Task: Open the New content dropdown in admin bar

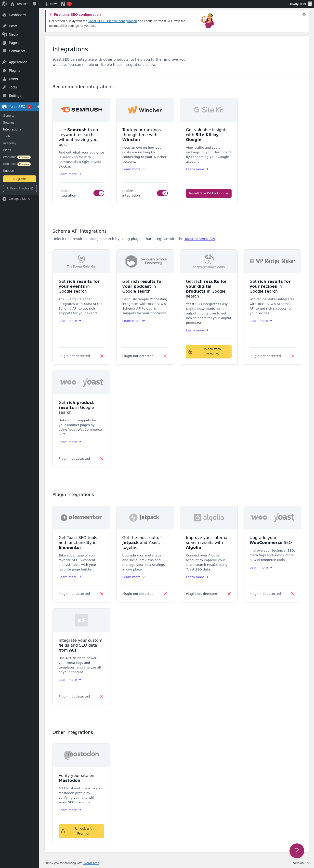Action: [51, 4]
